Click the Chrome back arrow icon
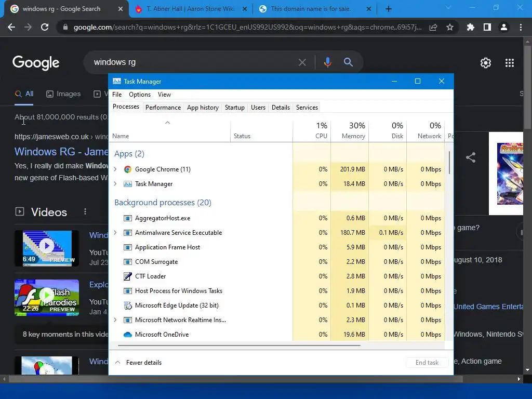Screen dimensions: 532x399 tap(11, 27)
